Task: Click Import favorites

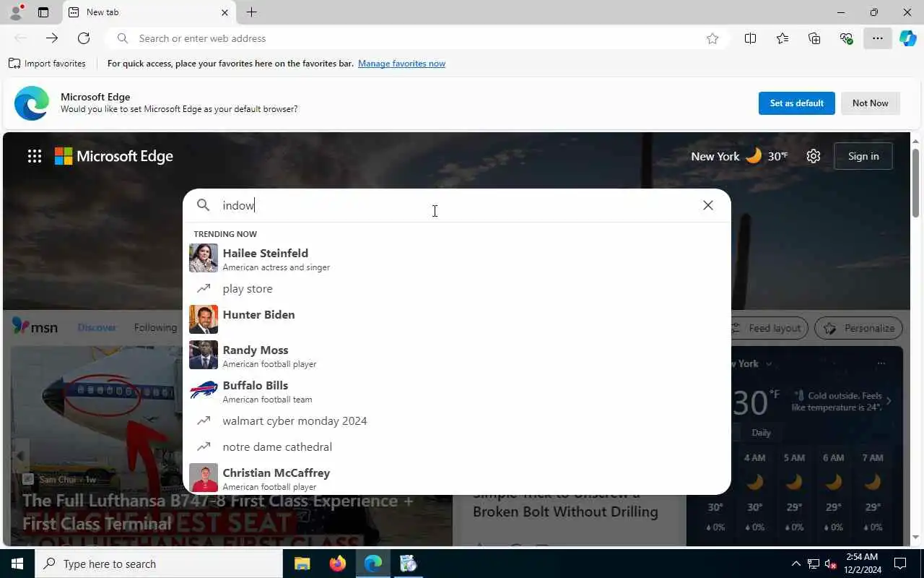Action: point(47,64)
